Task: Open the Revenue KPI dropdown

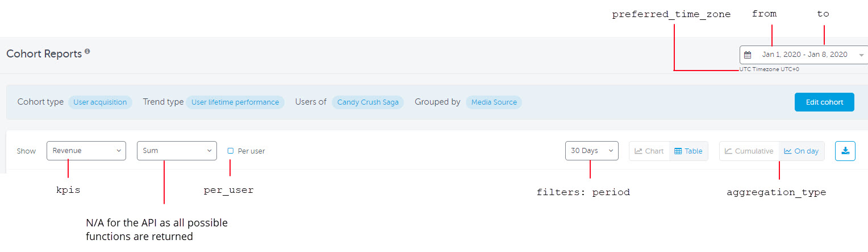Action: coord(86,151)
